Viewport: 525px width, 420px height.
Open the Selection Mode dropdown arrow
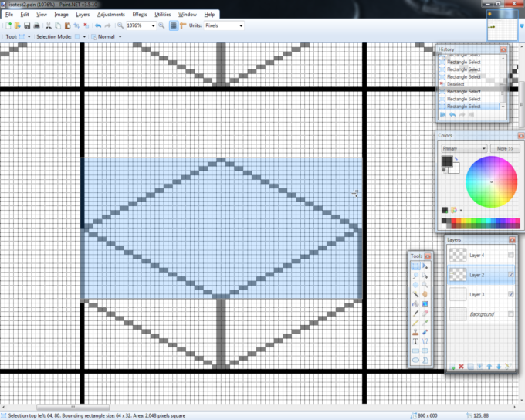84,37
